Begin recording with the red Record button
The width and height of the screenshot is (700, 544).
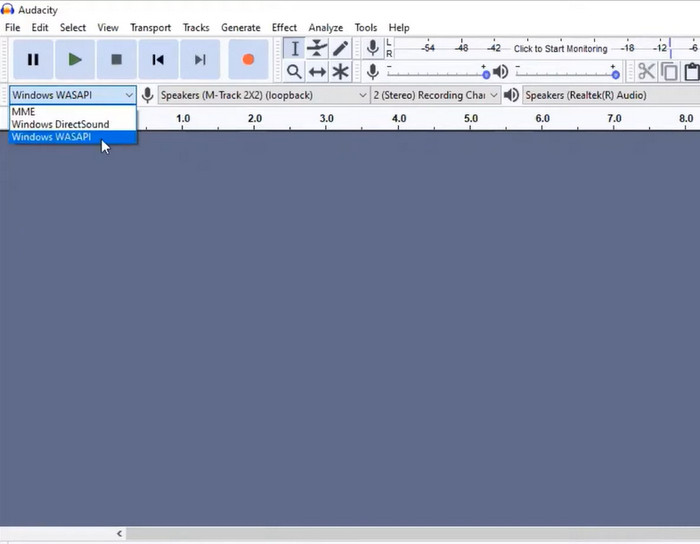pos(248,59)
